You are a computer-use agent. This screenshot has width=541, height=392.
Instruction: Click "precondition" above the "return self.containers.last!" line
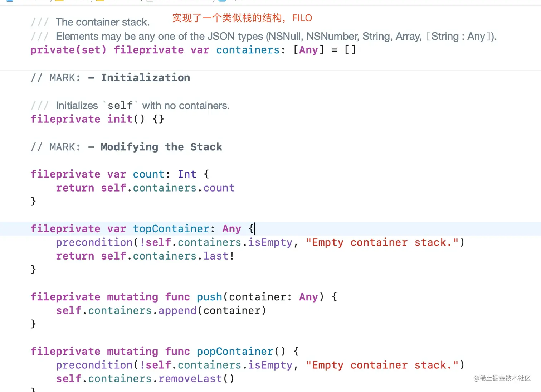click(94, 242)
